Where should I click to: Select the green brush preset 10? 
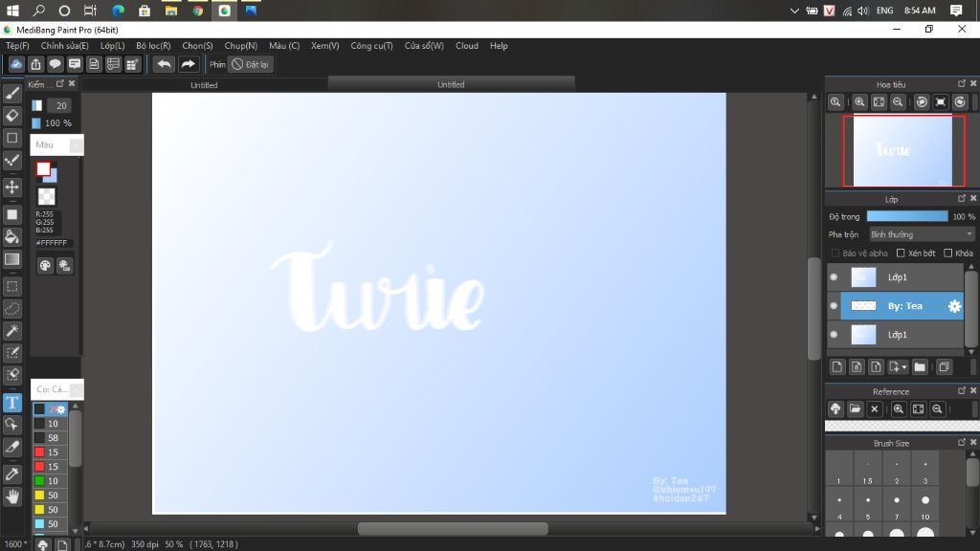[x=50, y=481]
